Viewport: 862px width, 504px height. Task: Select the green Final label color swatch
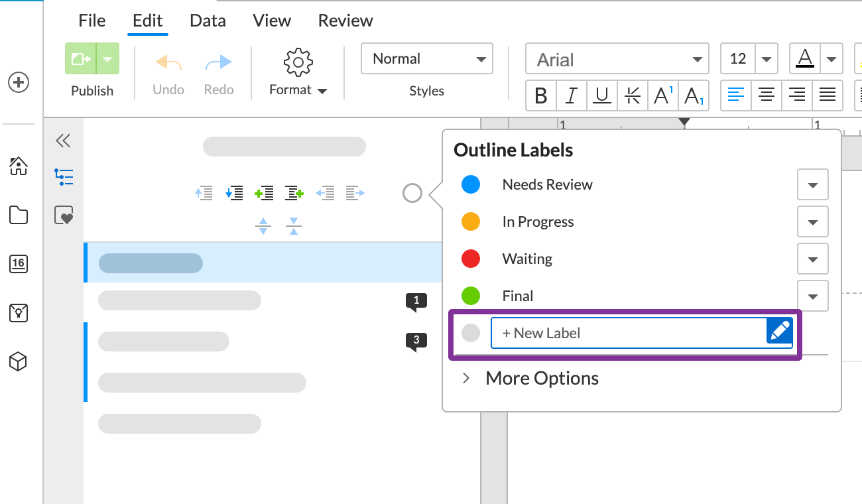coord(471,296)
